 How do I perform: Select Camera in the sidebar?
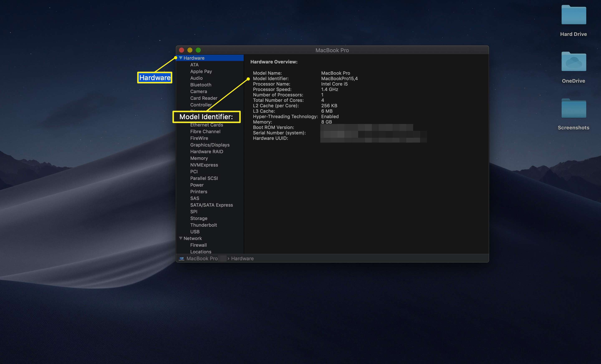click(x=198, y=91)
